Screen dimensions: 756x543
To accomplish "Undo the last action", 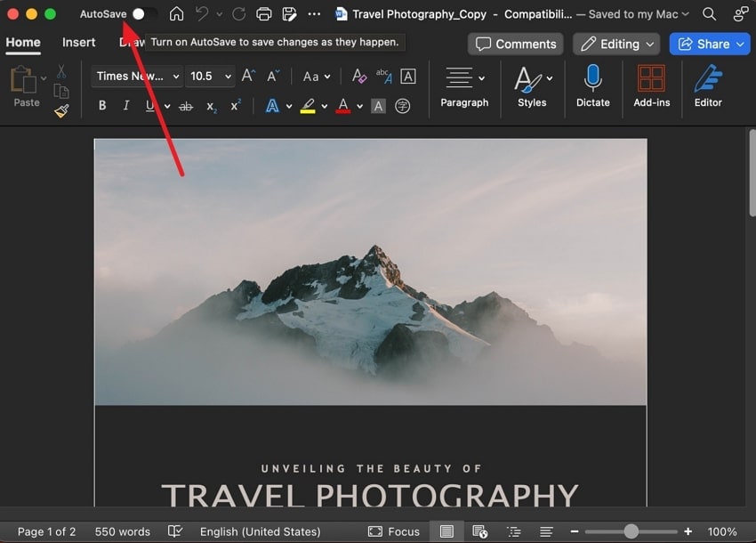I will (202, 14).
